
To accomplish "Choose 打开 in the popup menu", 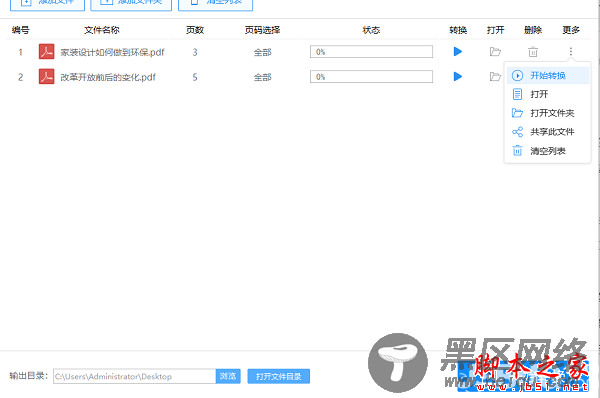I will click(x=548, y=94).
